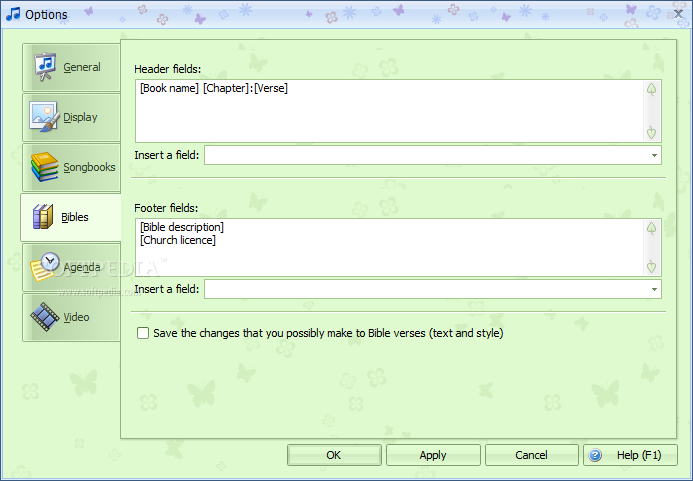Enable saving changes made to Bible verses

(x=143, y=333)
